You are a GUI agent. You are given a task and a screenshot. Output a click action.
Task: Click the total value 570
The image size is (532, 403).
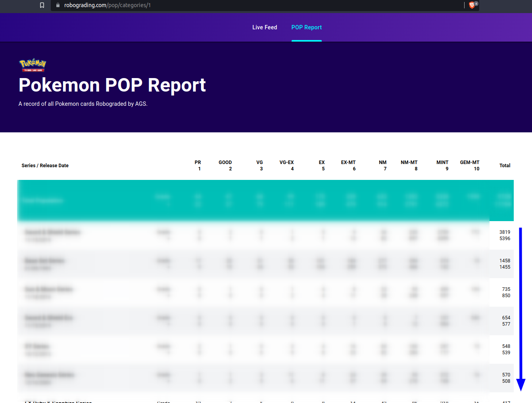(506, 375)
